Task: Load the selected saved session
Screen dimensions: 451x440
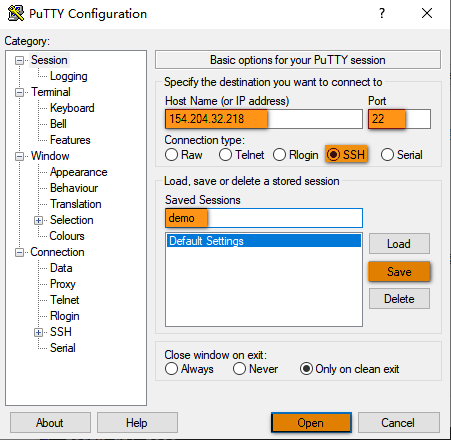Action: 399,244
